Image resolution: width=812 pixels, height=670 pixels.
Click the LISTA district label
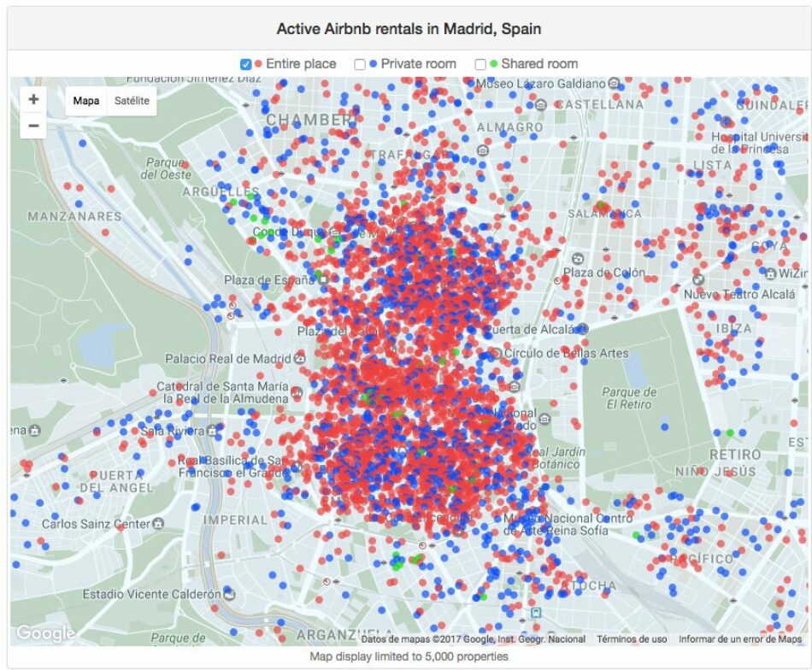(x=713, y=165)
